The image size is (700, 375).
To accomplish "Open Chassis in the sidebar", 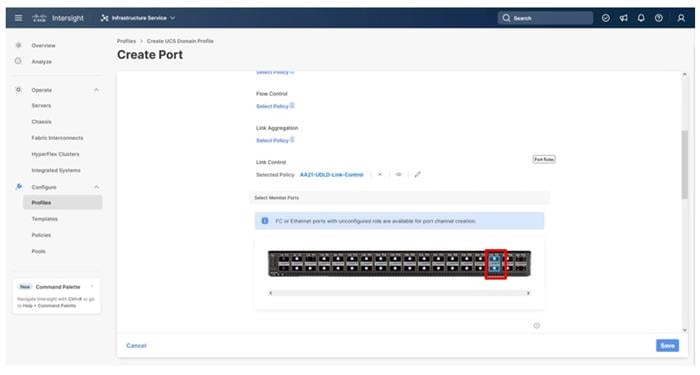I will 42,122.
